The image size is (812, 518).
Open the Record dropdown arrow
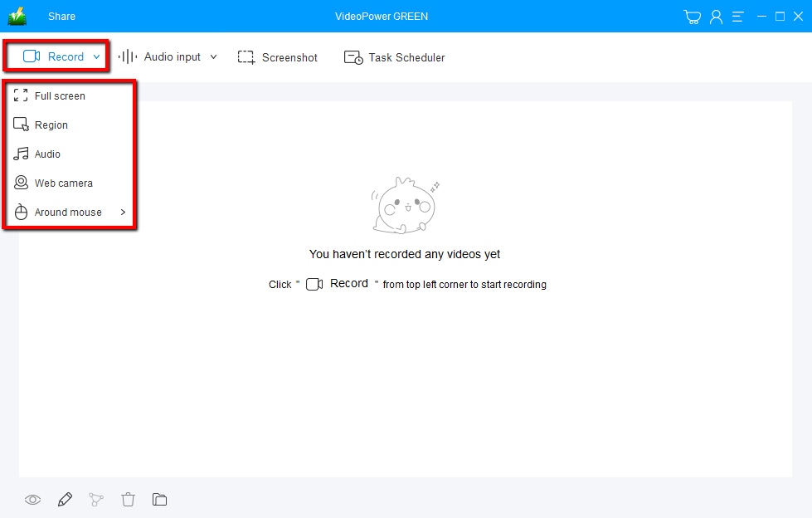pos(97,56)
